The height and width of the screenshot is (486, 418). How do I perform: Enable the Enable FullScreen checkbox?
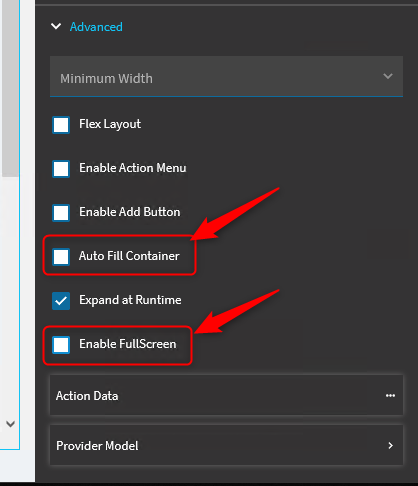(61, 345)
